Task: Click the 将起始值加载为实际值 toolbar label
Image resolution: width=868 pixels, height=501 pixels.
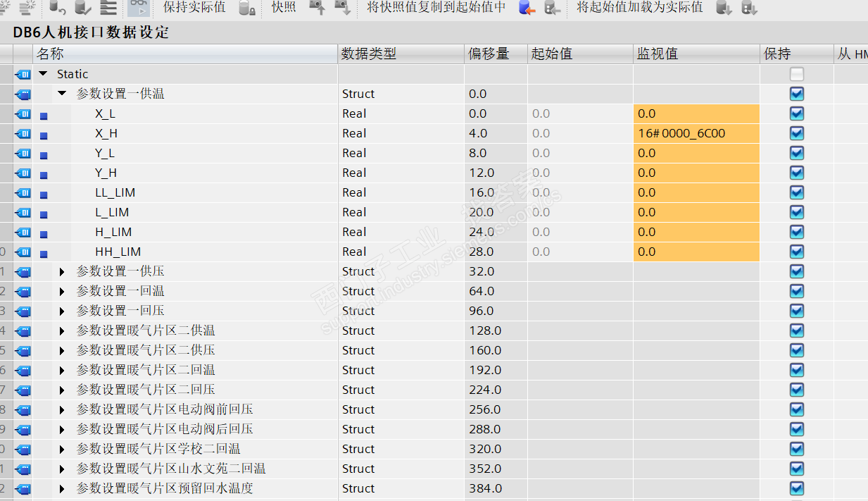Action: [x=640, y=8]
